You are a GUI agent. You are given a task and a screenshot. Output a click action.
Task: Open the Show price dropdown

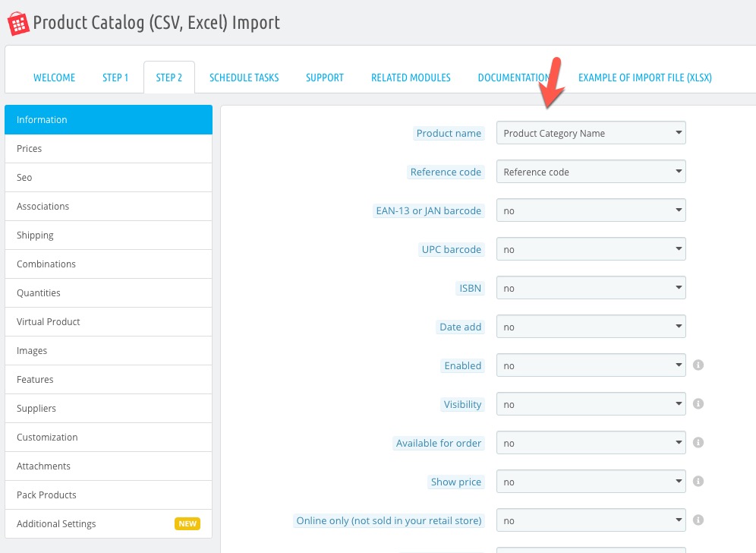tap(591, 482)
